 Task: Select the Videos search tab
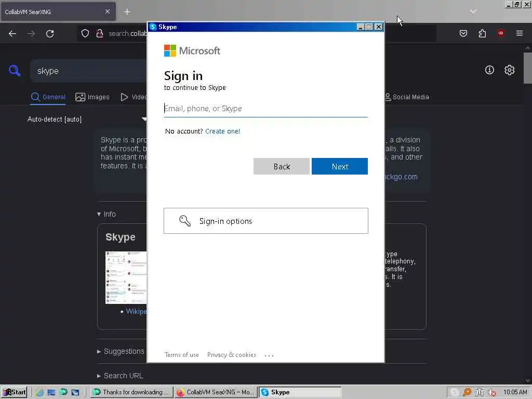(x=134, y=97)
